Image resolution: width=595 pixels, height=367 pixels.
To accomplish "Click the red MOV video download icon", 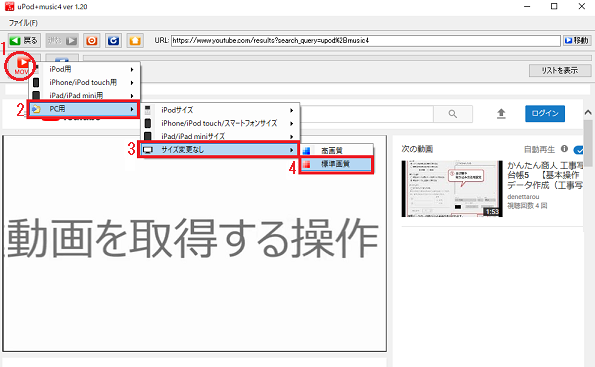I will click(22, 65).
